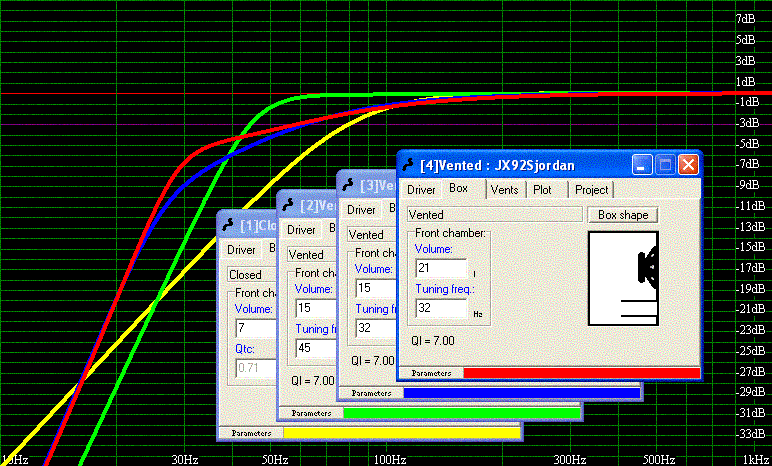This screenshot has width=772, height=466.
Task: Click the Box shape button
Action: pyautogui.click(x=623, y=215)
